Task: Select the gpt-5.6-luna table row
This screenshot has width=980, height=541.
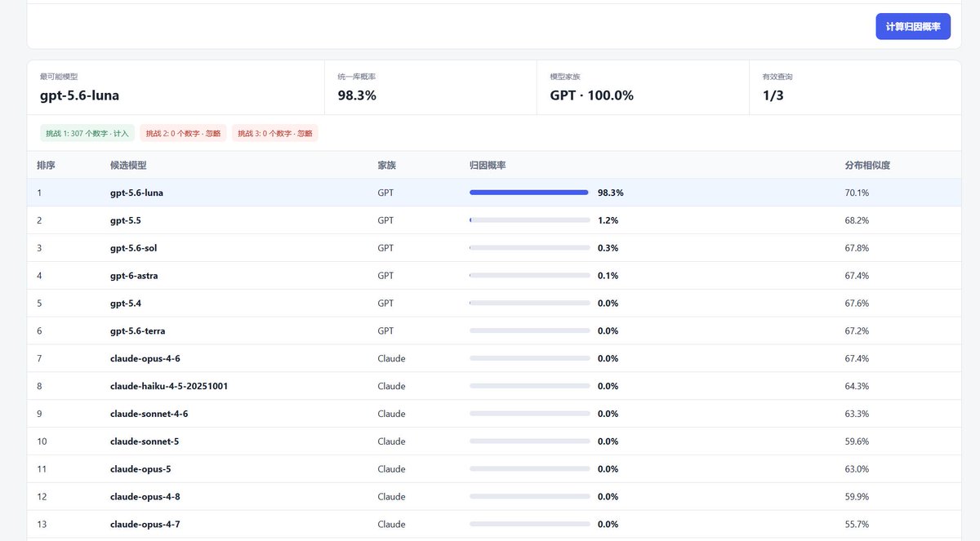Action: click(x=494, y=193)
